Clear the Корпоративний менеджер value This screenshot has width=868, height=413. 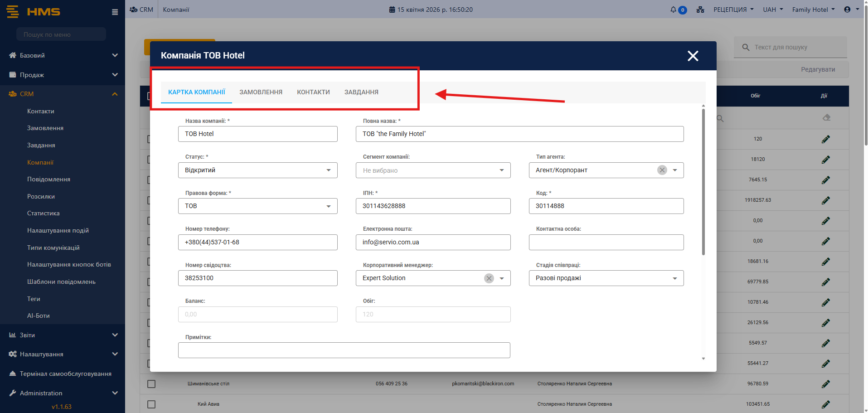489,278
